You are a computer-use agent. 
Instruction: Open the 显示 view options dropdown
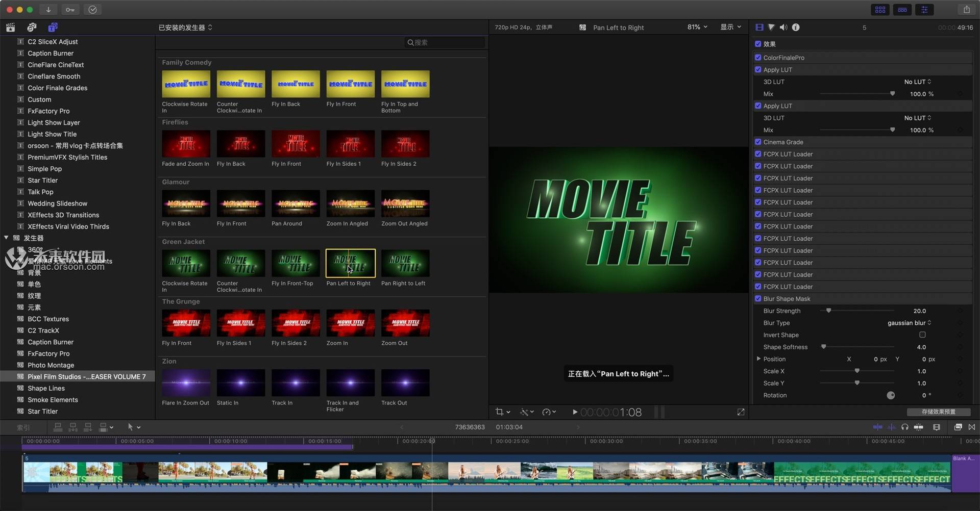click(x=730, y=27)
